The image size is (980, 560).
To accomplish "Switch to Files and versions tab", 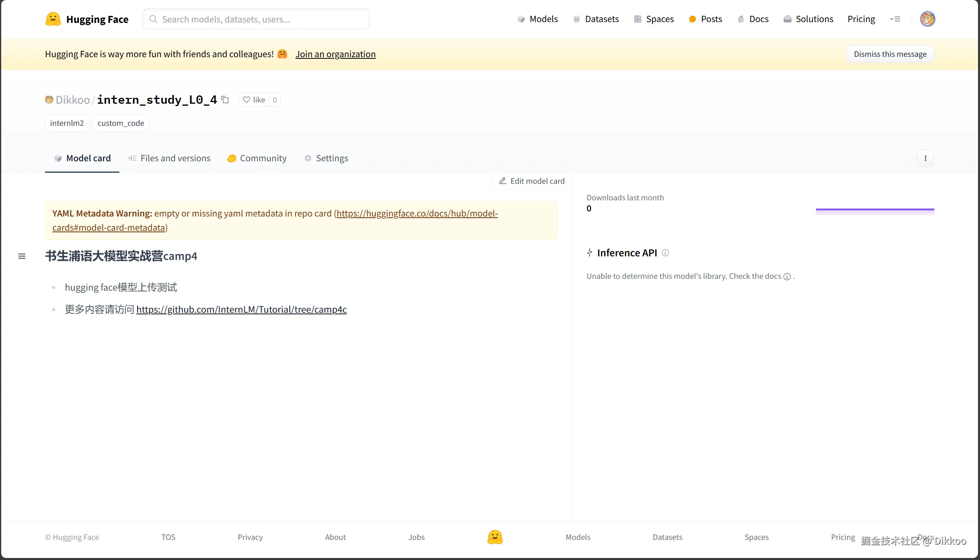I will pos(170,158).
